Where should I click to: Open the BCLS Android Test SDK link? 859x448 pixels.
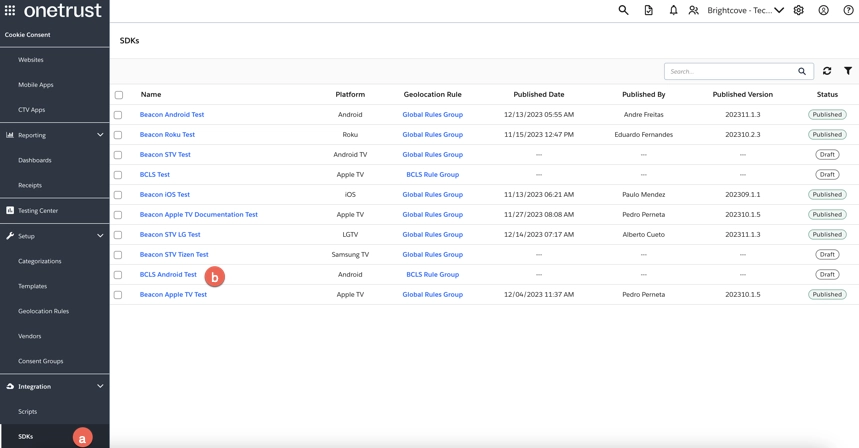(168, 274)
